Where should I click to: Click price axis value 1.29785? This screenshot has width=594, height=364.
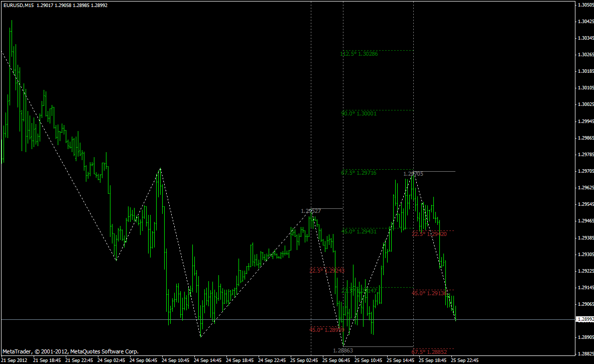click(x=585, y=155)
